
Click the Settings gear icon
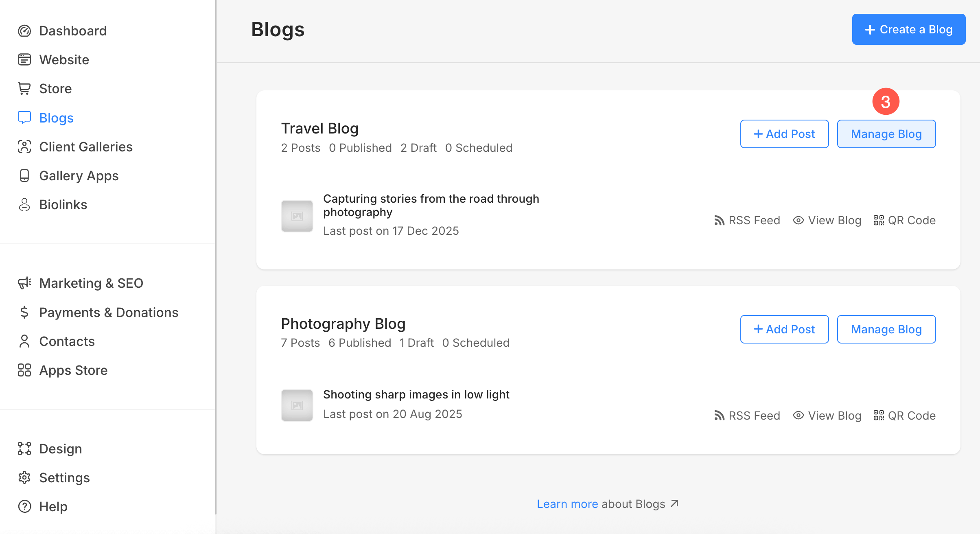tap(24, 478)
